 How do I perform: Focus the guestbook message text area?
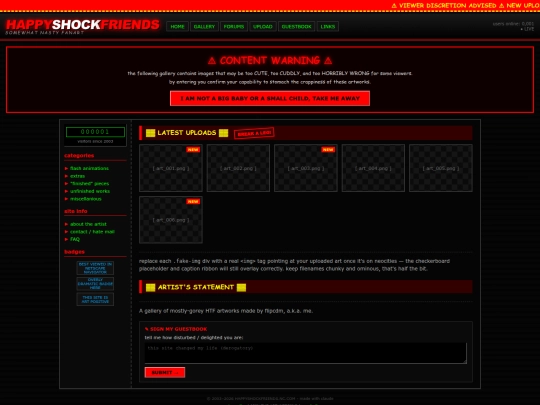[306, 353]
